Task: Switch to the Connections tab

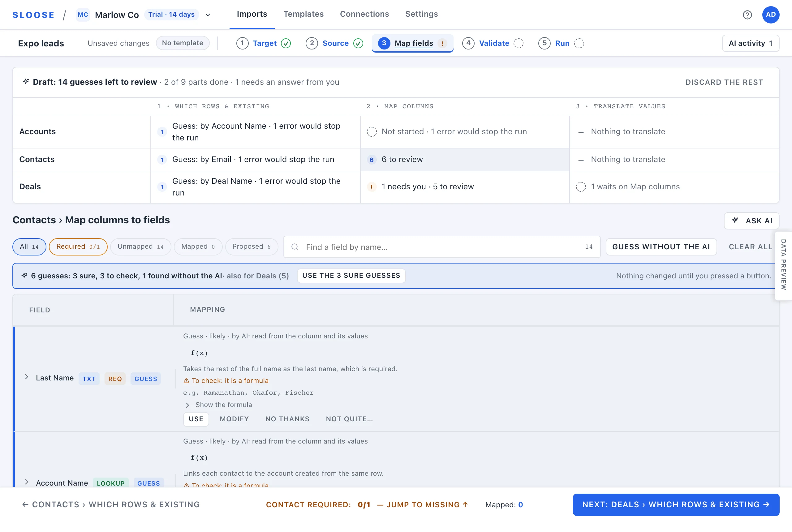Action: (364, 14)
